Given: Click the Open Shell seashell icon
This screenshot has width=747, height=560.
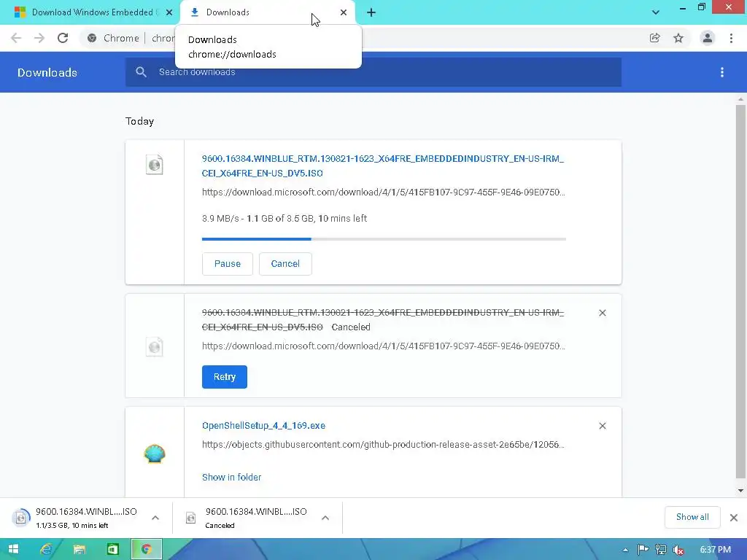Looking at the screenshot, I should 155,454.
